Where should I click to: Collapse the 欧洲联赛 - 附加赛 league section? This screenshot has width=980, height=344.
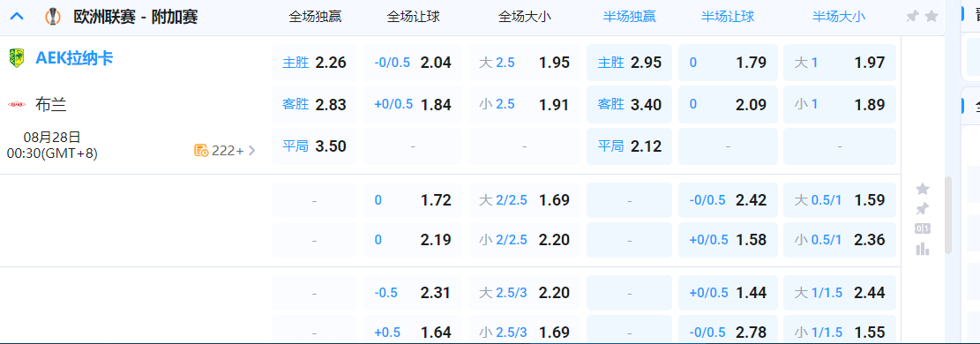[x=17, y=16]
